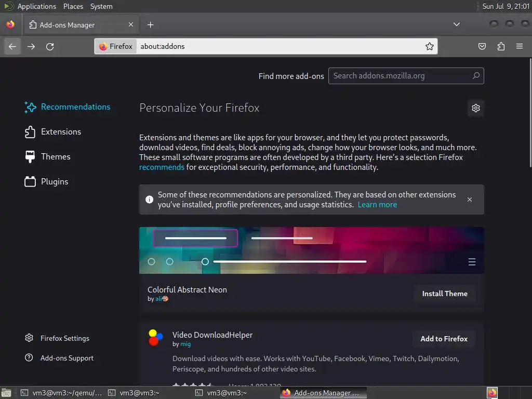Open the Places menu in top panel
Screen dimensions: 532x399
73,6
